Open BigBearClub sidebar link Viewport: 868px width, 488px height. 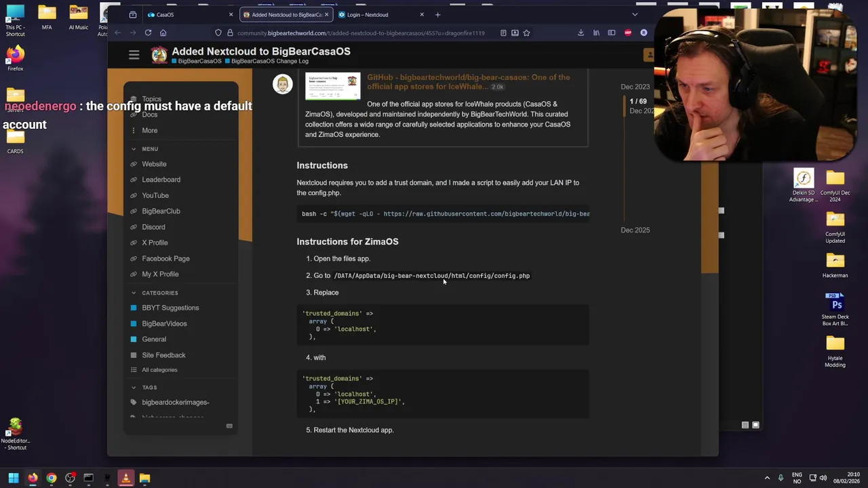click(161, 211)
